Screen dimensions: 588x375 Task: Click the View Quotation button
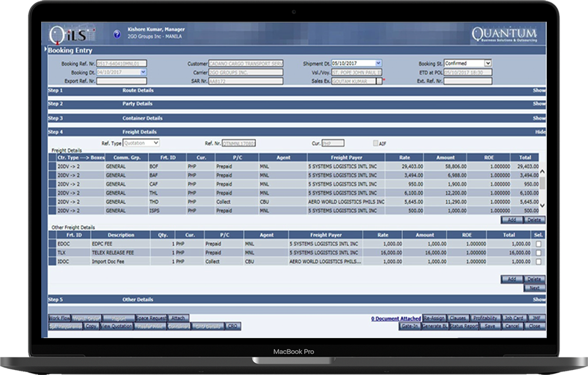click(116, 326)
